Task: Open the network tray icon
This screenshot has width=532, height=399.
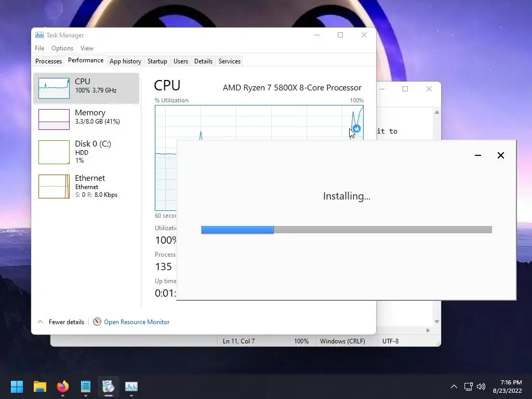Action: click(x=468, y=387)
